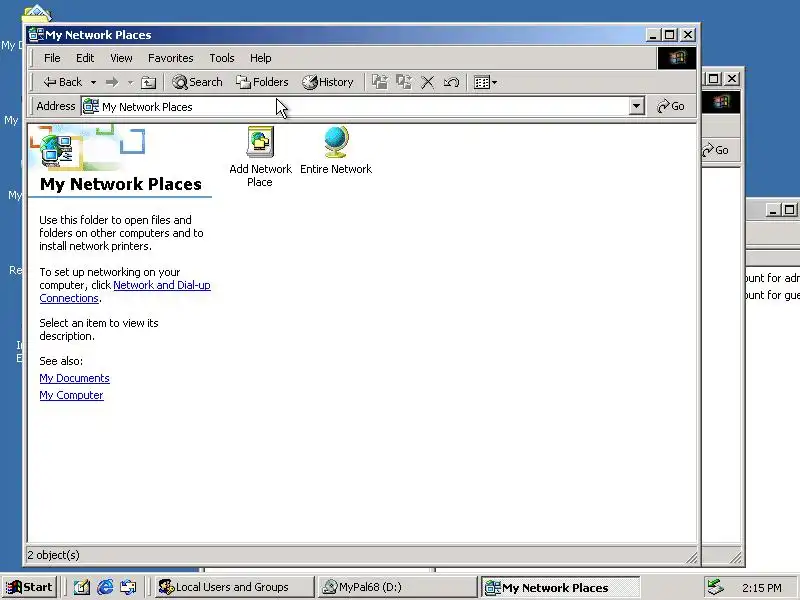This screenshot has height=600, width=800.
Task: Click the Windows logo in the background window
Action: (x=720, y=102)
